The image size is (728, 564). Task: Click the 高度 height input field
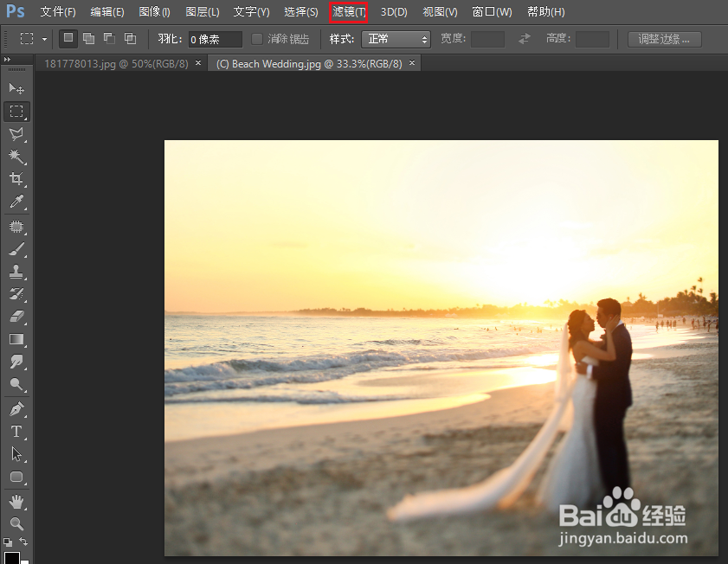coord(592,40)
